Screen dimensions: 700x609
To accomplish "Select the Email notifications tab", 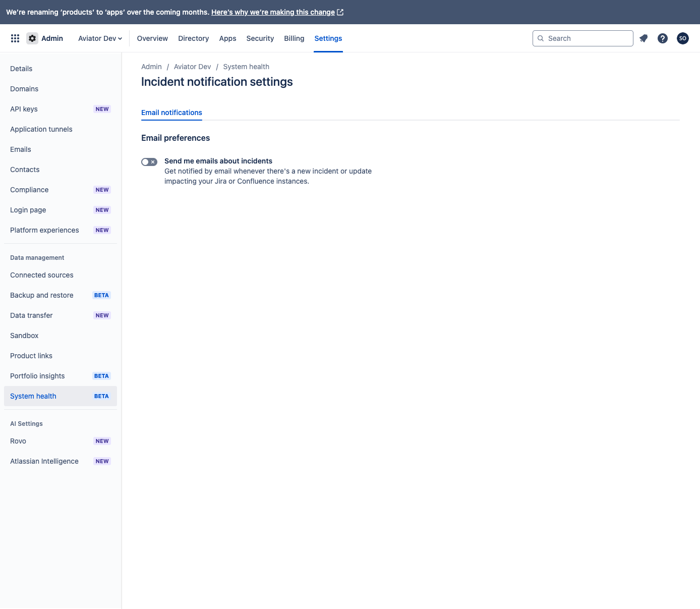I will click(x=171, y=113).
